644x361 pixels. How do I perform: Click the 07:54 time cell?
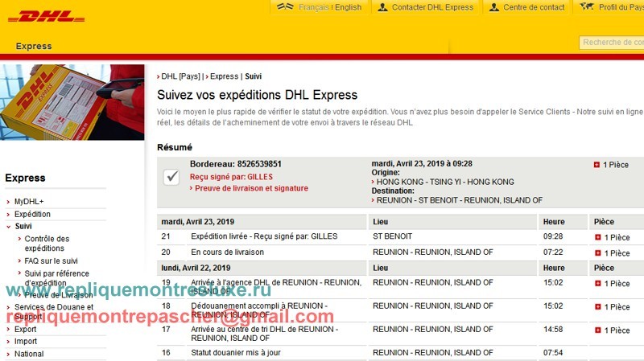[x=553, y=352]
